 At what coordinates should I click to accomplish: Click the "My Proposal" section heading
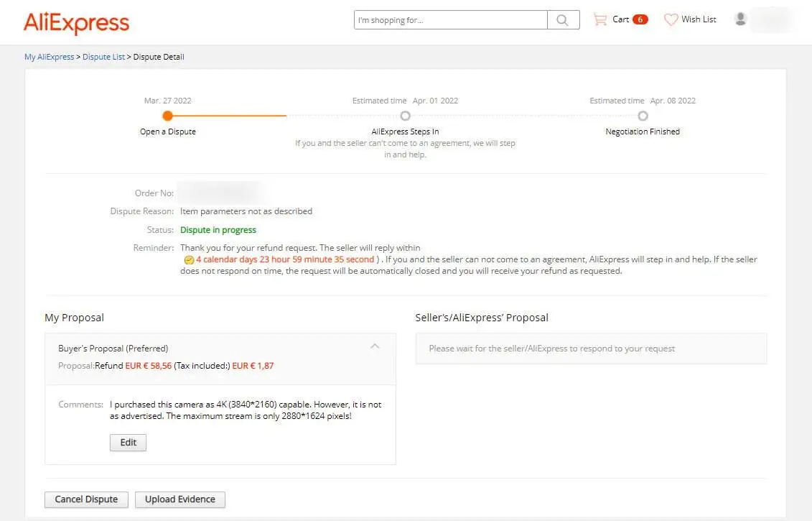click(74, 317)
